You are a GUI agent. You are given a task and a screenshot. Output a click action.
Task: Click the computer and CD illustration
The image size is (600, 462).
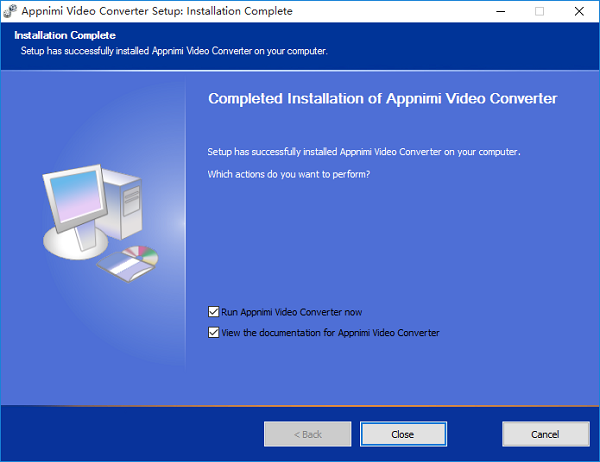point(100,224)
